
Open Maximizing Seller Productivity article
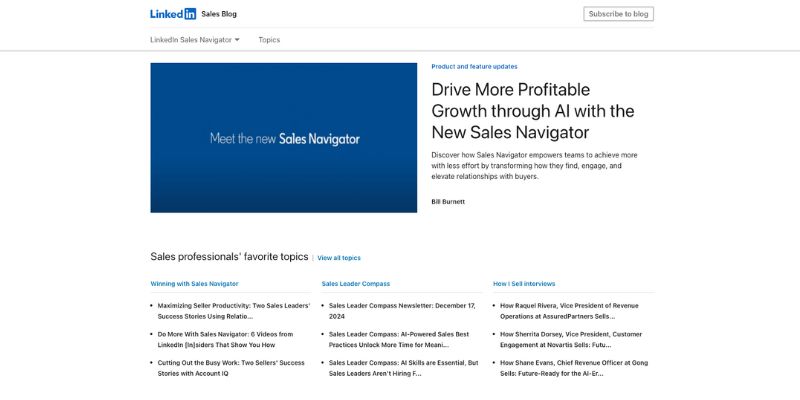tap(234, 311)
